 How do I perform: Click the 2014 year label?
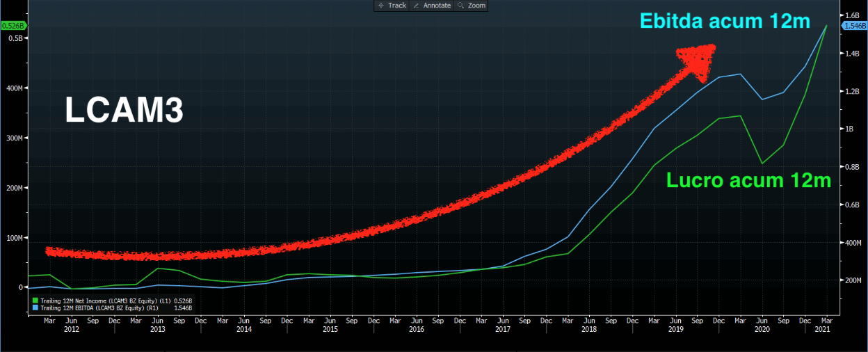click(x=243, y=328)
